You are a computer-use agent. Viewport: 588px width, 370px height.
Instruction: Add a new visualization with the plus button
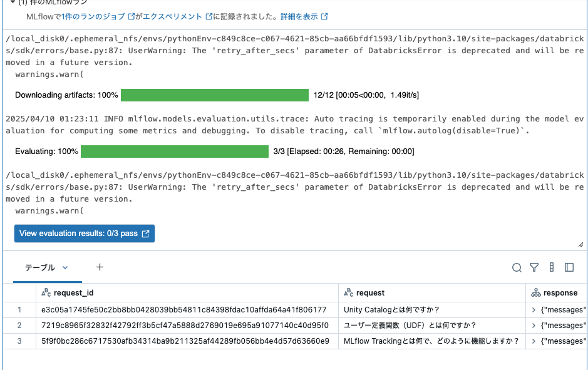pyautogui.click(x=99, y=267)
